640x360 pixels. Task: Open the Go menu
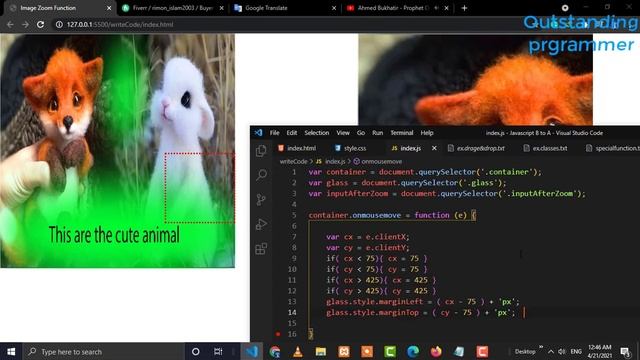(361, 133)
